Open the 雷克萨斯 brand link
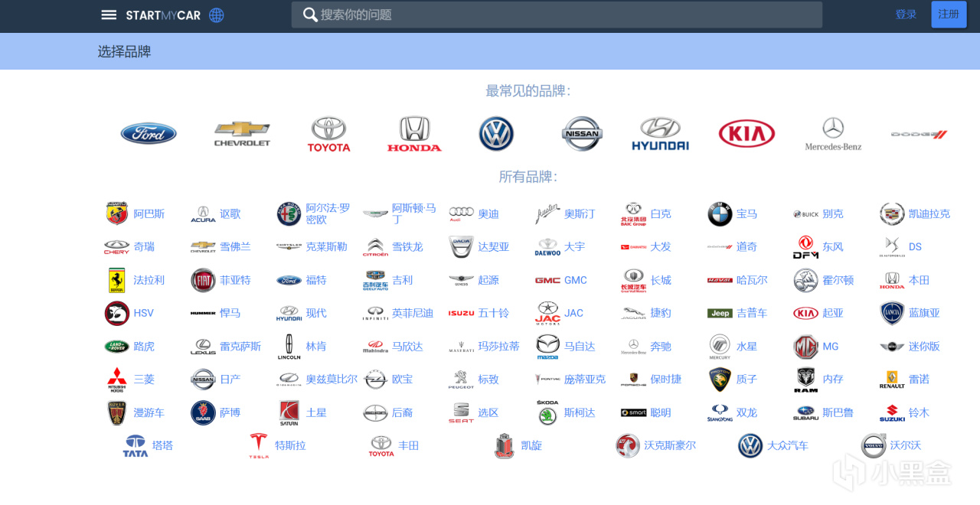 pos(240,347)
